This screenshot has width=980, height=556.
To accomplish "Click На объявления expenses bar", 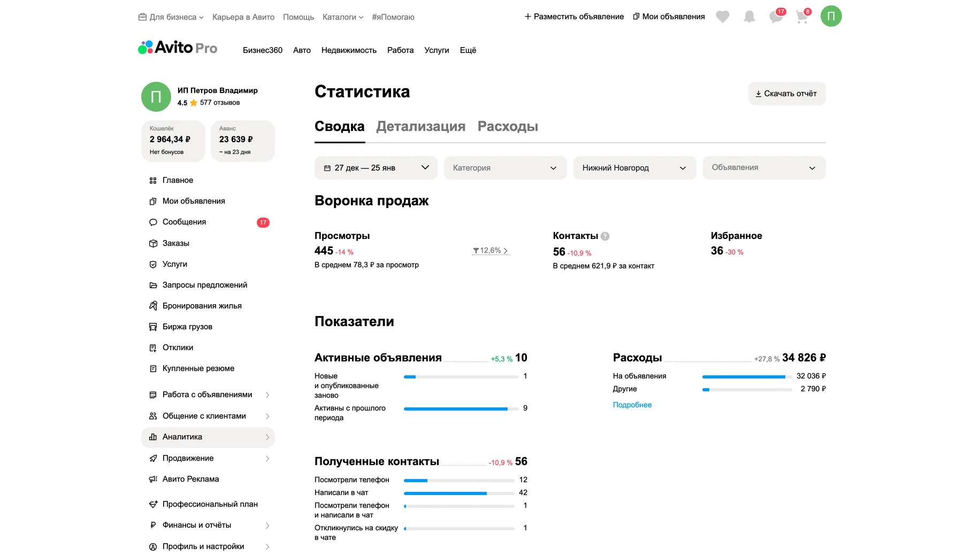I will 747,377.
